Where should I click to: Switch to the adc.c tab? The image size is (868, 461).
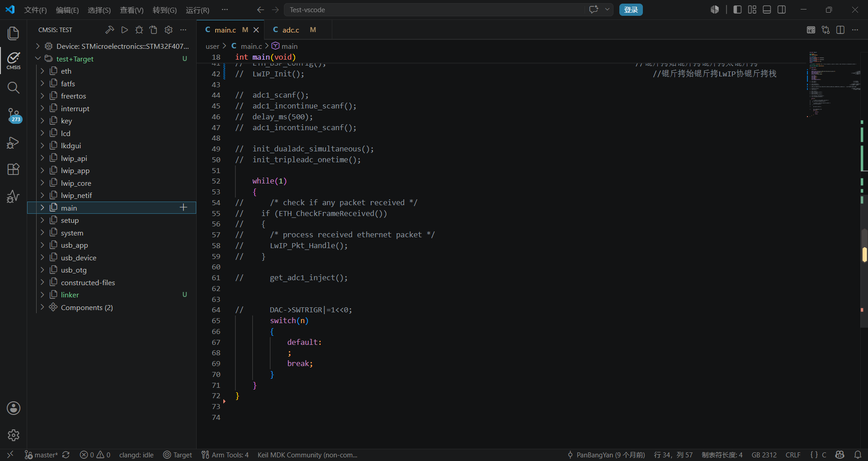291,30
